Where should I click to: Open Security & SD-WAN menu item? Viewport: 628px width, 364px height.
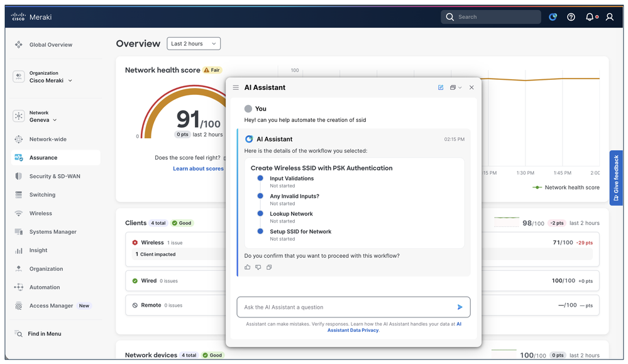[x=55, y=176]
